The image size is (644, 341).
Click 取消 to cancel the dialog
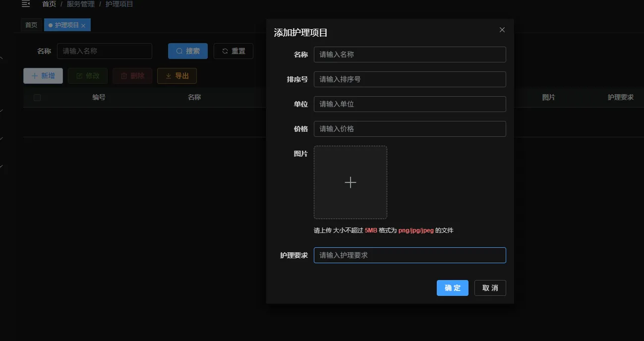pos(490,288)
